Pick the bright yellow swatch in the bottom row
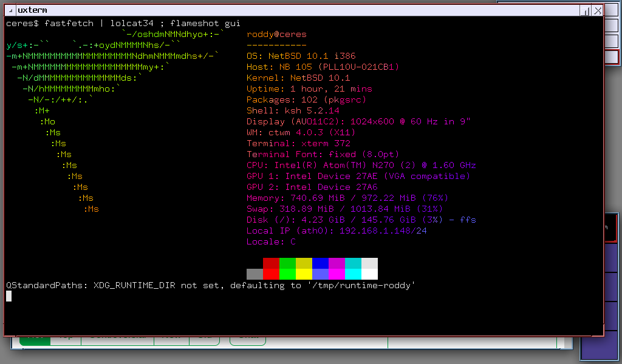This screenshot has width=622, height=364. [304, 274]
